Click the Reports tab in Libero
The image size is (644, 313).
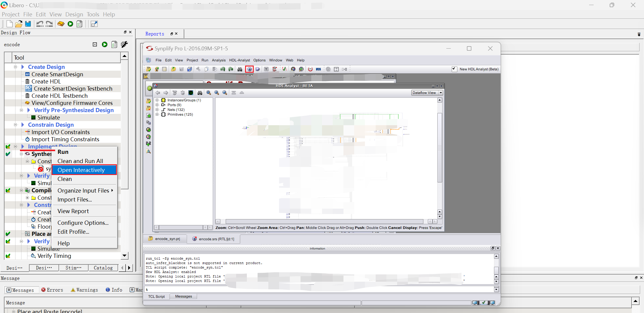pyautogui.click(x=155, y=34)
